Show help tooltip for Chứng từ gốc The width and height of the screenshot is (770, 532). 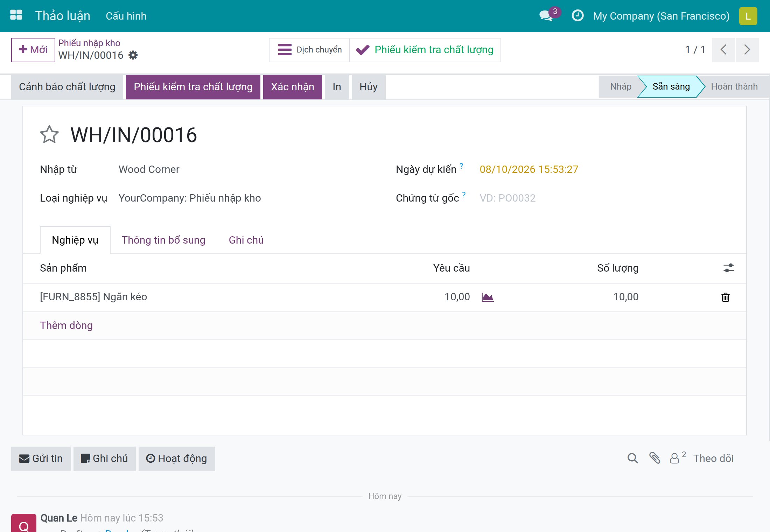coord(464,194)
